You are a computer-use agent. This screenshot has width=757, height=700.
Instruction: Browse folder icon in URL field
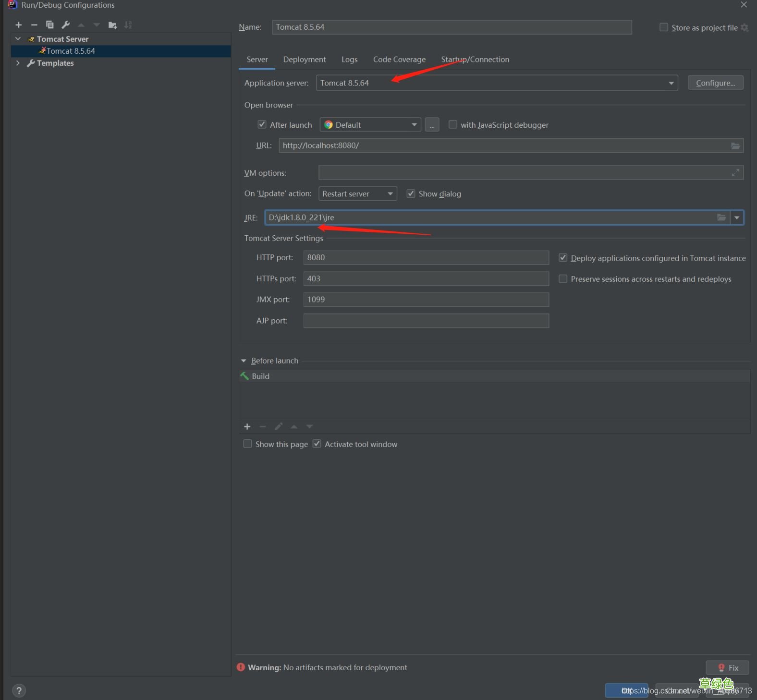click(735, 145)
